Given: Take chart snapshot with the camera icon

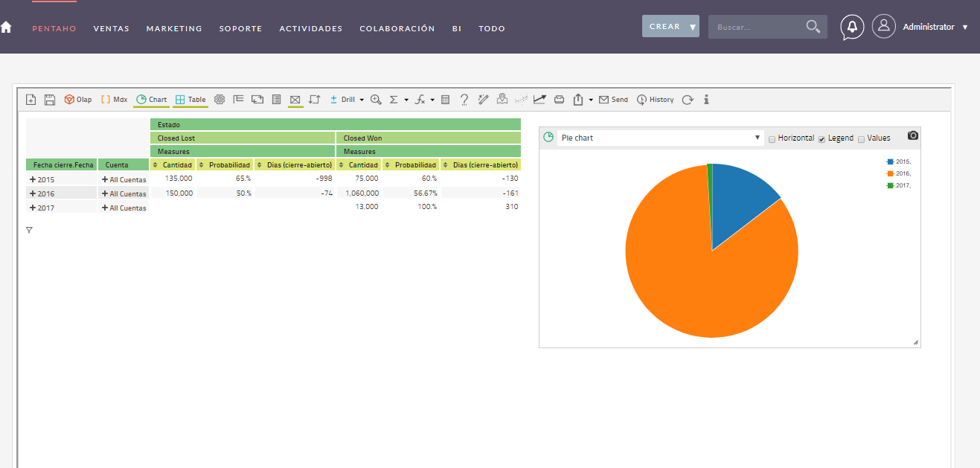Looking at the screenshot, I should click(912, 135).
